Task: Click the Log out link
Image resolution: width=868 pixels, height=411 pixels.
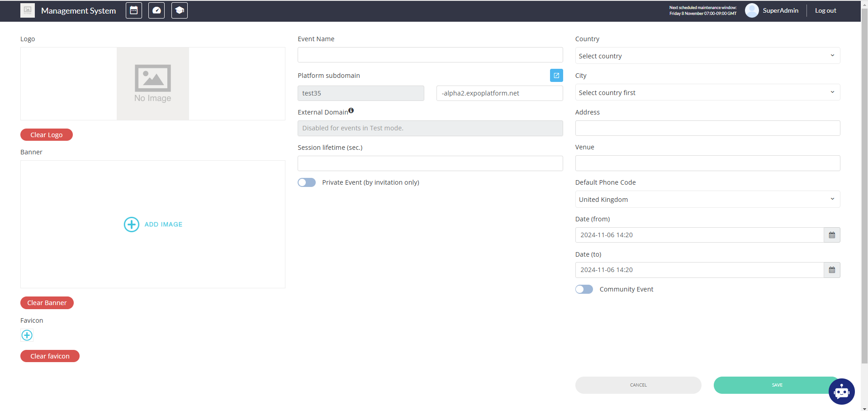Action: pos(825,10)
